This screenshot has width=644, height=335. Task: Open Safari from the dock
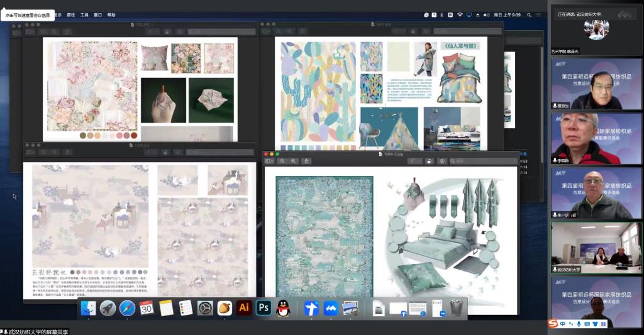tap(127, 308)
